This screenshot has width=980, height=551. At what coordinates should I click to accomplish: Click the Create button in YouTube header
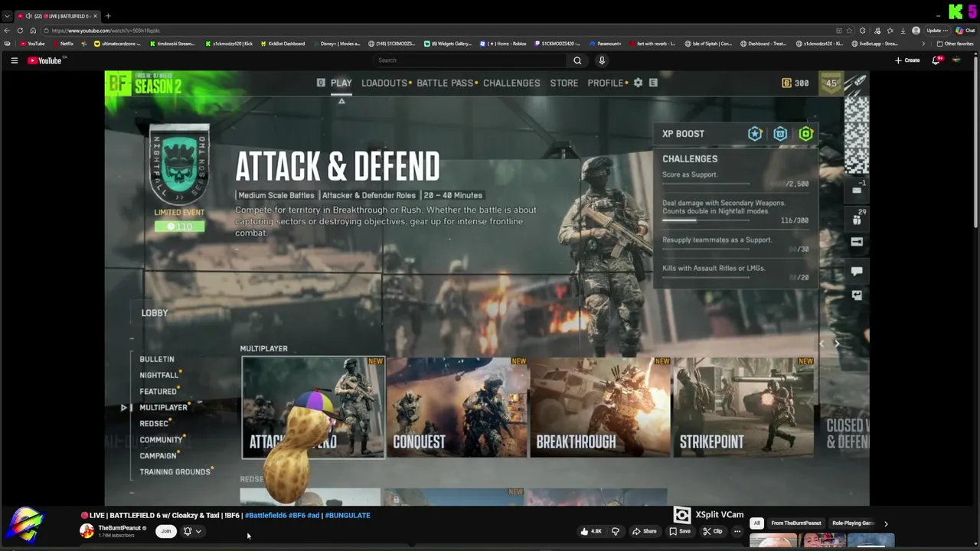[907, 60]
